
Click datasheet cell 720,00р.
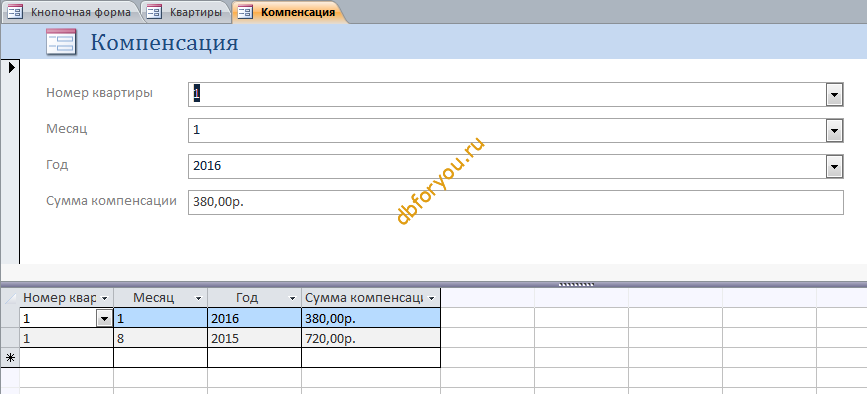pyautogui.click(x=371, y=338)
